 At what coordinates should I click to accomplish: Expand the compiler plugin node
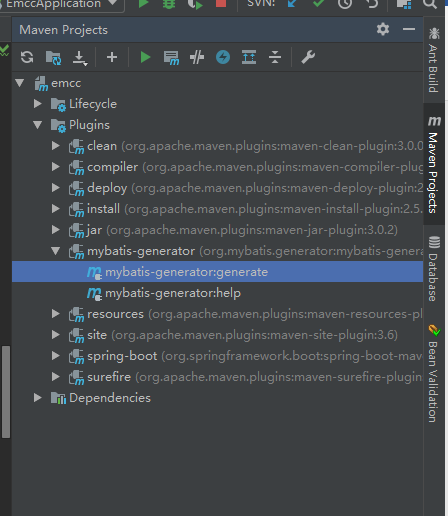(x=56, y=167)
